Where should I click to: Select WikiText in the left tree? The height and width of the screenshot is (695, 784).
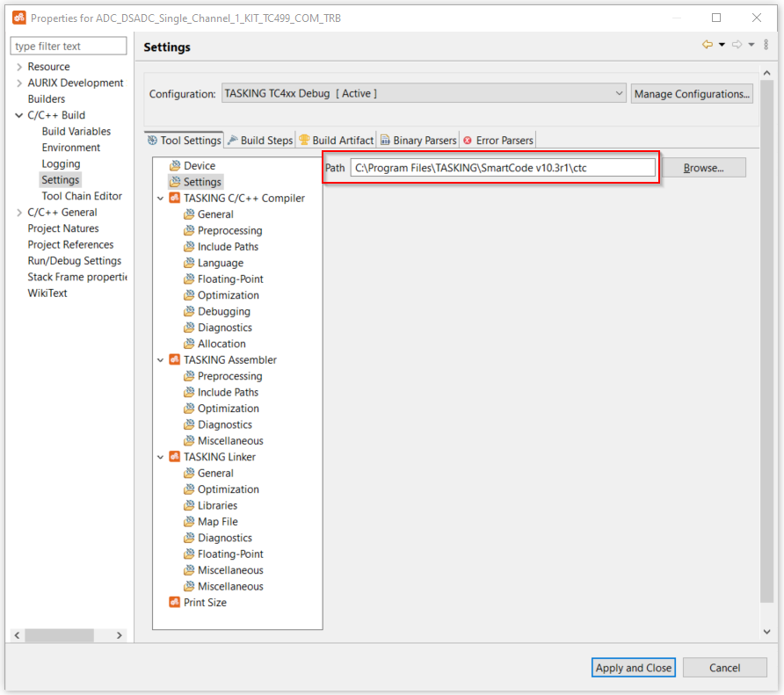pyautogui.click(x=47, y=293)
